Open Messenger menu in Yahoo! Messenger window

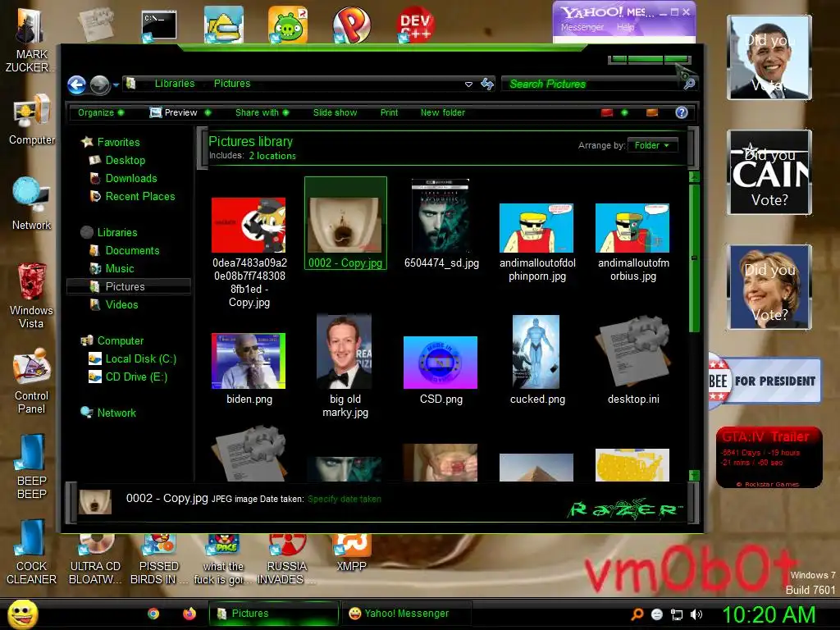(582, 27)
